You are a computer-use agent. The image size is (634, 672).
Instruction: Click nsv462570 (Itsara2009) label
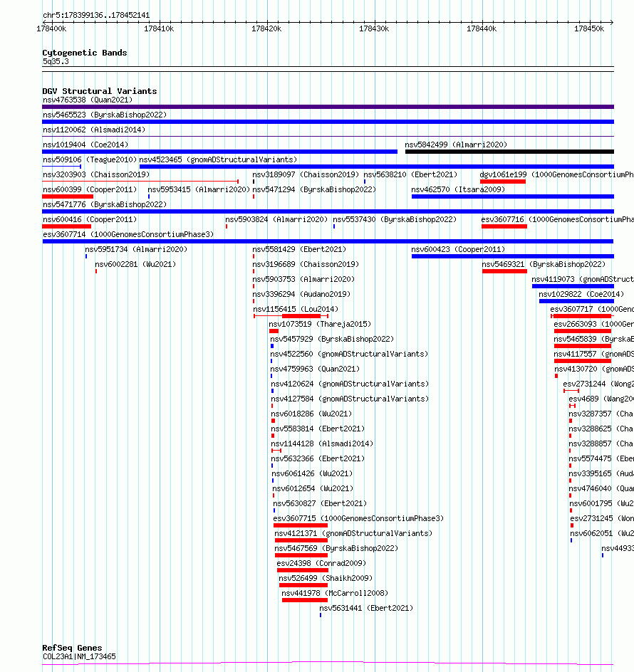click(x=458, y=189)
